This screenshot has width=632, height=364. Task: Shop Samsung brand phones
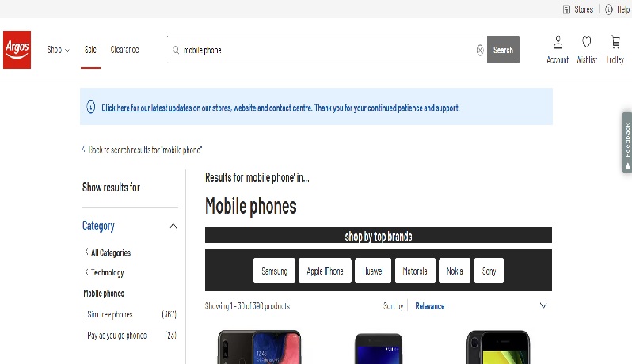pyautogui.click(x=274, y=271)
